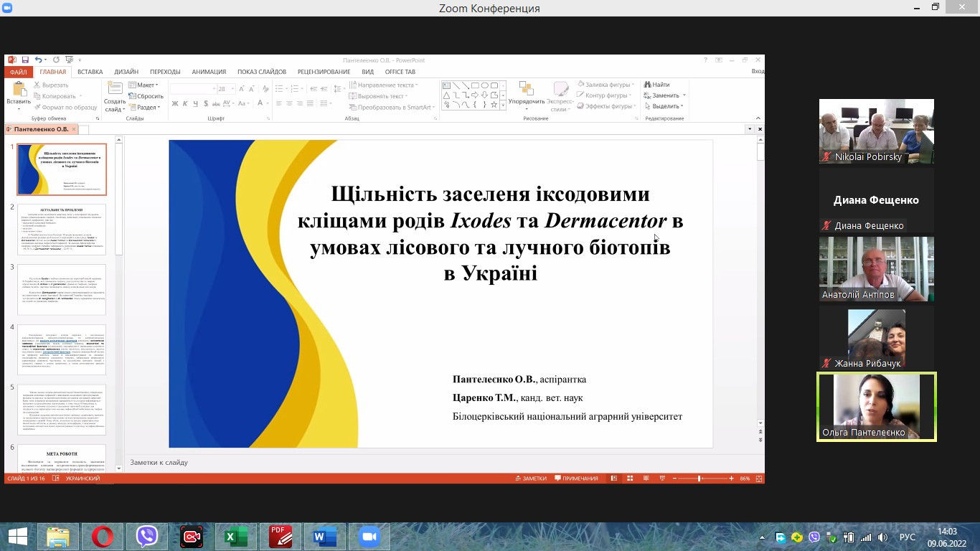Image resolution: width=980 pixels, height=551 pixels.
Task: Click the Сбросить reset button
Action: (146, 96)
